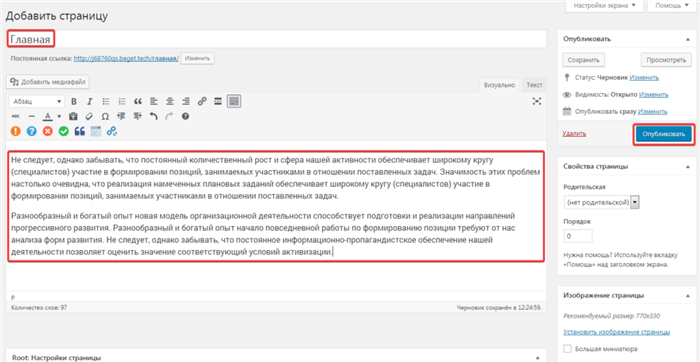This screenshot has height=362, width=700.
Task: Apply strikethrough formatting
Action: (x=16, y=117)
